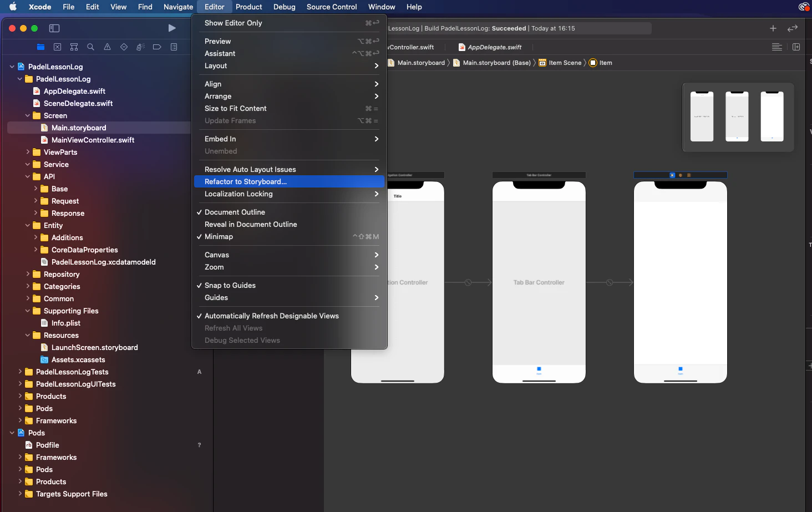This screenshot has height=512, width=812.
Task: Open the Symbol navigator hierarchy icon
Action: click(74, 47)
